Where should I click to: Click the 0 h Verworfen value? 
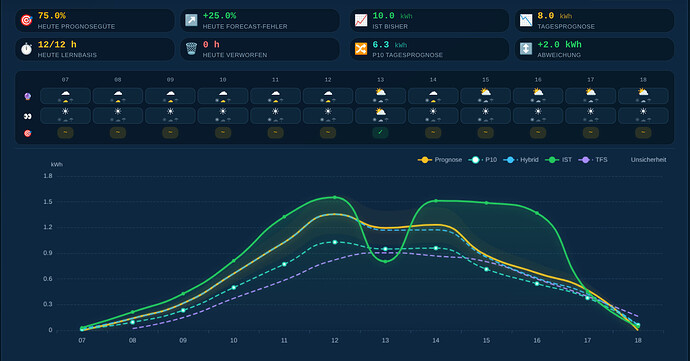point(211,44)
